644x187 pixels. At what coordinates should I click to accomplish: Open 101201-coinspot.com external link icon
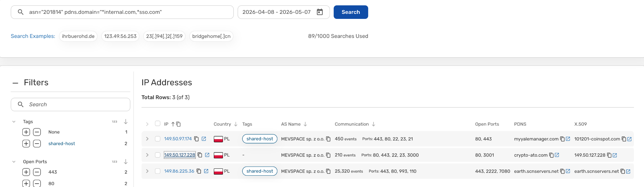click(x=630, y=139)
